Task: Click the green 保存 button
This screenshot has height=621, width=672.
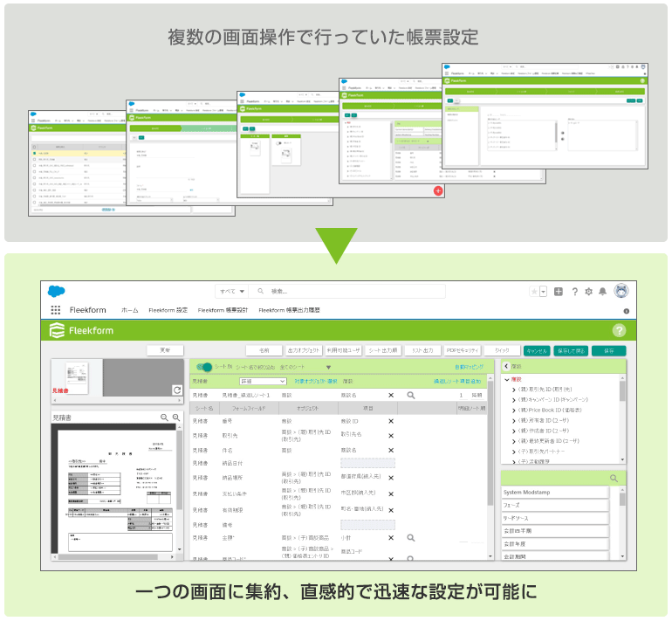Action: pos(608,351)
